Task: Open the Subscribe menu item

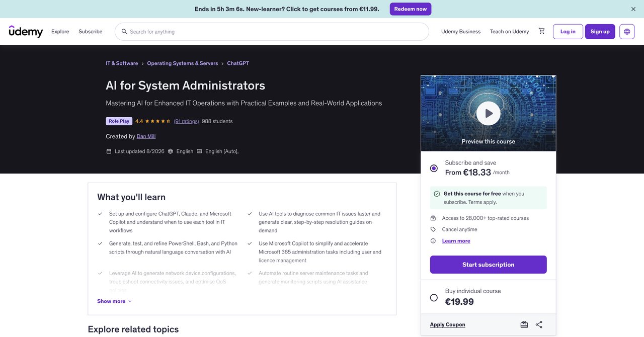Action: (x=91, y=32)
